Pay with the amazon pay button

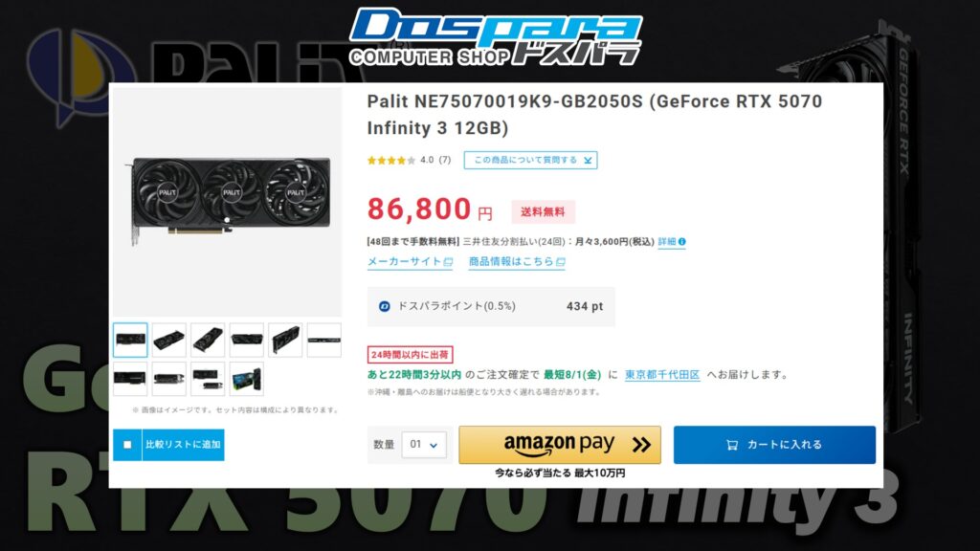[x=559, y=445]
